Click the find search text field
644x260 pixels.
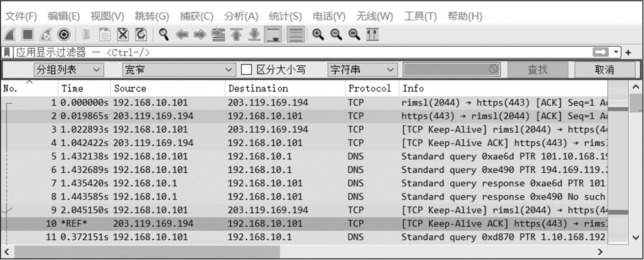click(x=452, y=70)
